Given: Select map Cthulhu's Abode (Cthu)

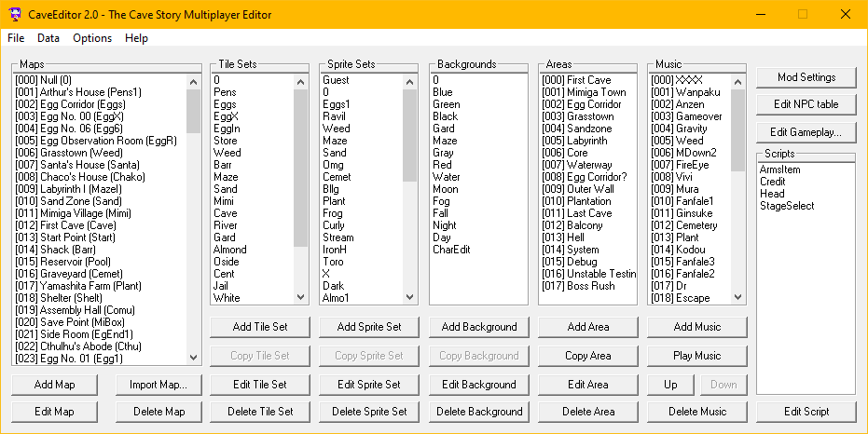Looking at the screenshot, I should pyautogui.click(x=78, y=346).
